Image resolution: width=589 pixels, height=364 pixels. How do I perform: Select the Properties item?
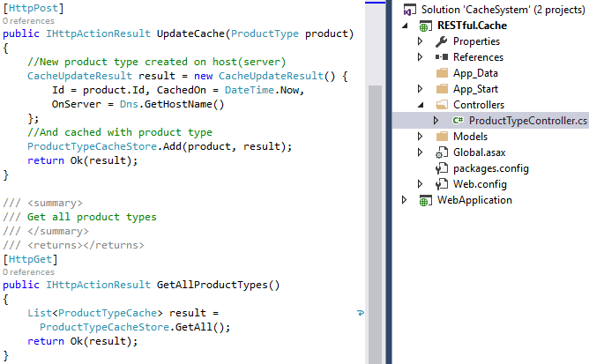[x=476, y=41]
